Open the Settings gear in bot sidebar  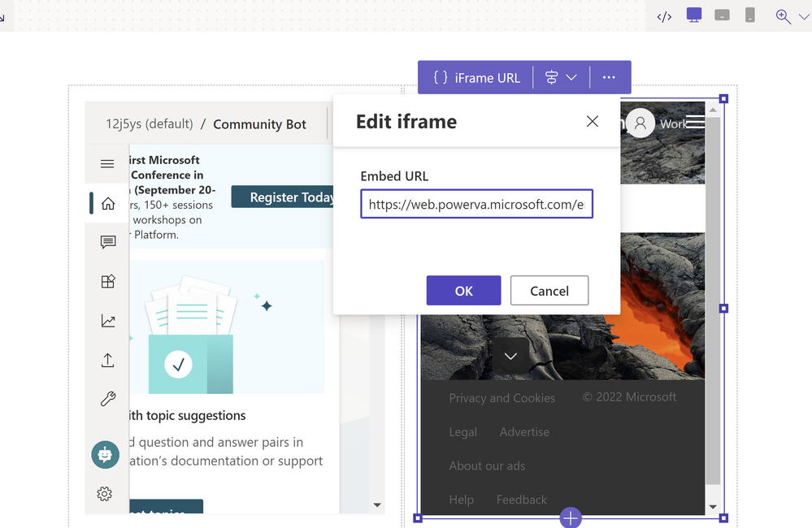pos(104,494)
